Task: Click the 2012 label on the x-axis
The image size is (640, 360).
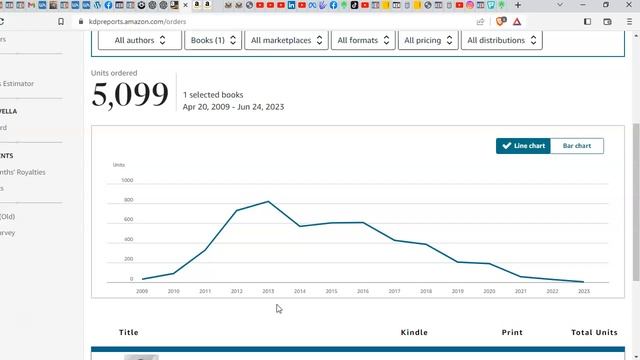Action: [237, 291]
